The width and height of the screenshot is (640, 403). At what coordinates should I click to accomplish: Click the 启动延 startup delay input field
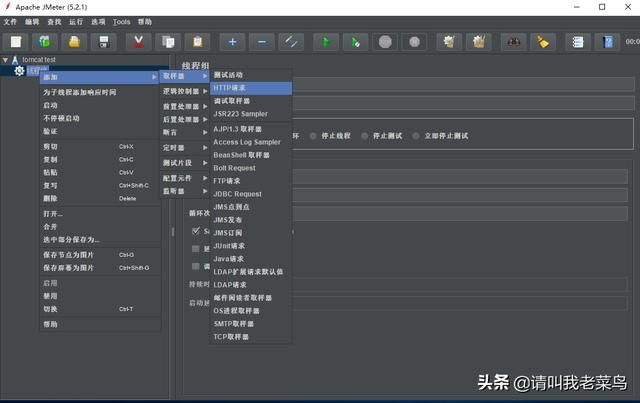[x=460, y=303]
